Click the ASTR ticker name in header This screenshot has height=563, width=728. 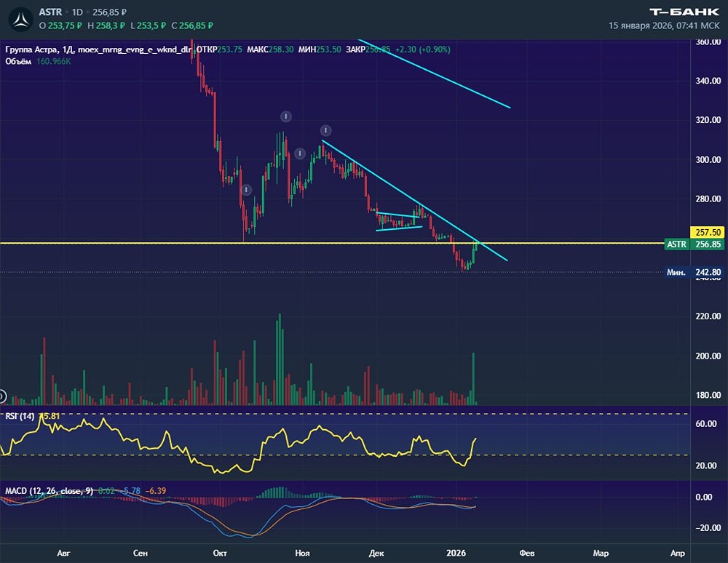tap(51, 12)
